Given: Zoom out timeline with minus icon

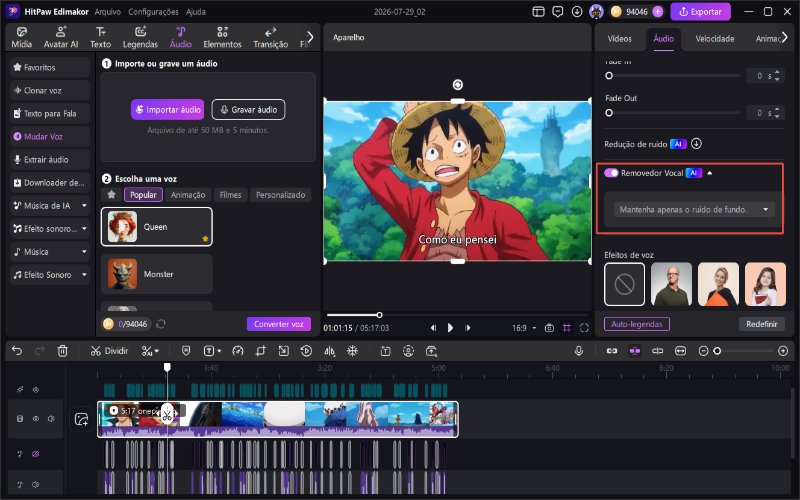Looking at the screenshot, I should (x=704, y=351).
